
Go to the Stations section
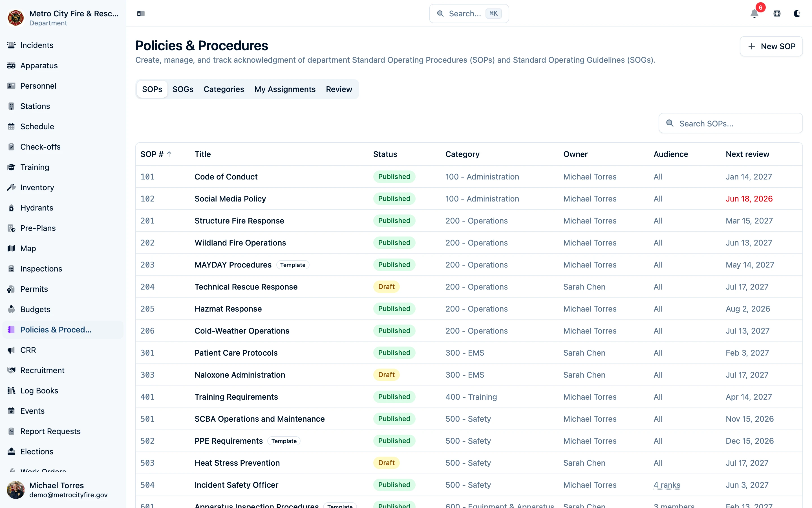(x=63, y=106)
